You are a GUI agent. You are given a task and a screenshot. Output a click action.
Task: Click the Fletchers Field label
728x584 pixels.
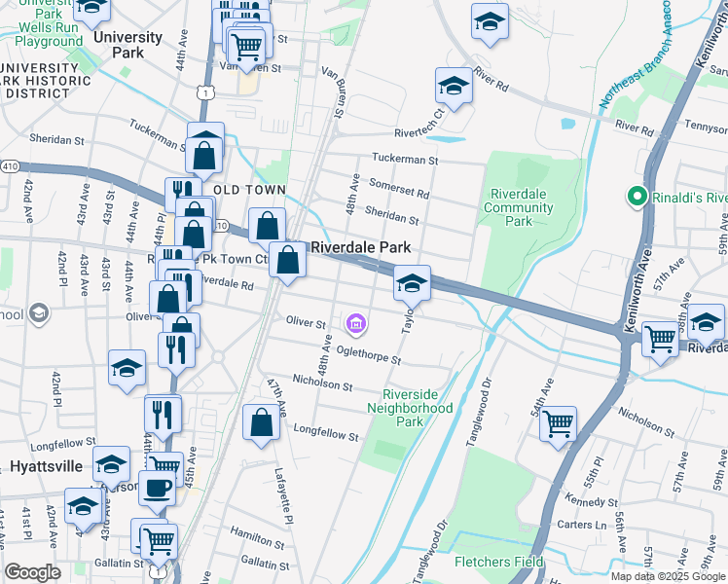(x=498, y=562)
